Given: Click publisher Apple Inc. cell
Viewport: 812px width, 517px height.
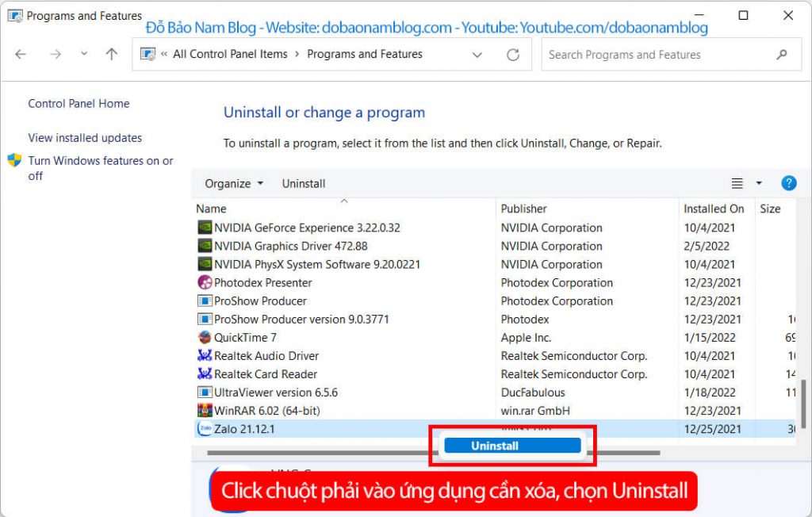Looking at the screenshot, I should [x=526, y=338].
